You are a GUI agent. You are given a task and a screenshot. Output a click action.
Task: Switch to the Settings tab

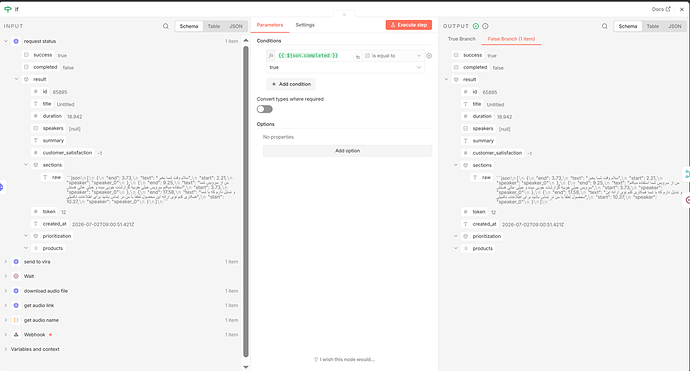pyautogui.click(x=305, y=25)
